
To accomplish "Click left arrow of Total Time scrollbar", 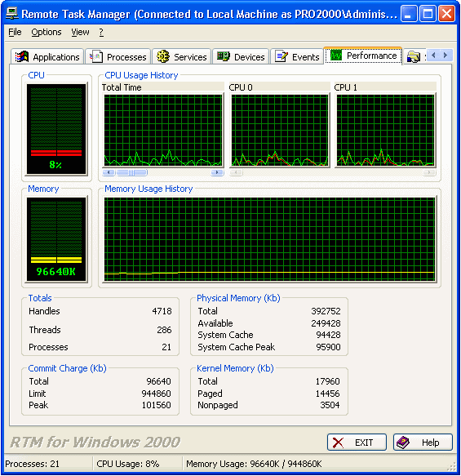I will pyautogui.click(x=109, y=172).
